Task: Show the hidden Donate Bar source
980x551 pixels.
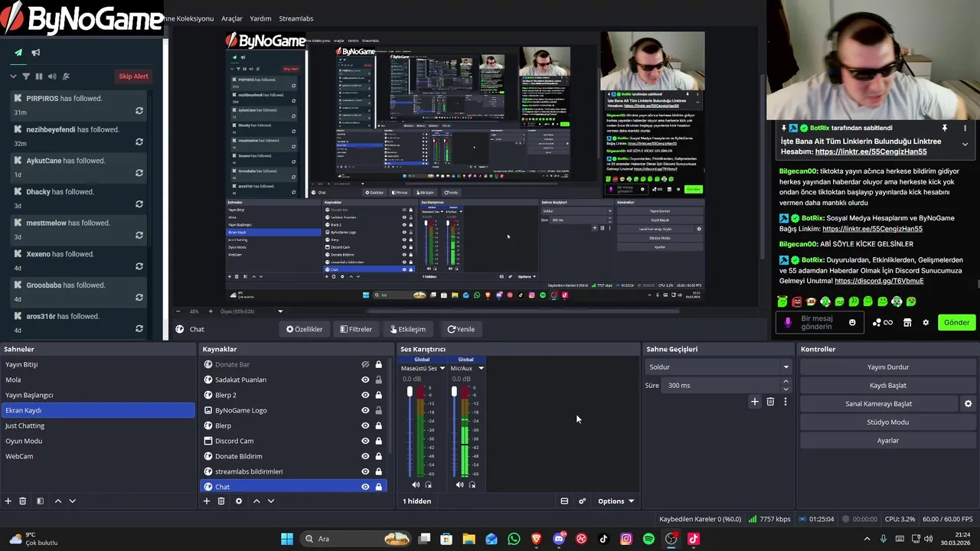Action: [x=365, y=364]
